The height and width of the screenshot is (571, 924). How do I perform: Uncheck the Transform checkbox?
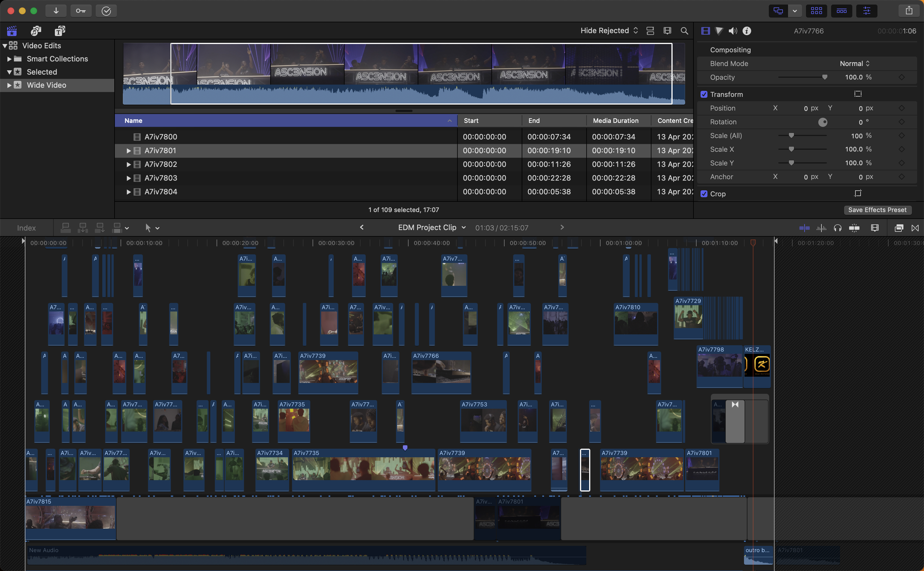pos(704,94)
